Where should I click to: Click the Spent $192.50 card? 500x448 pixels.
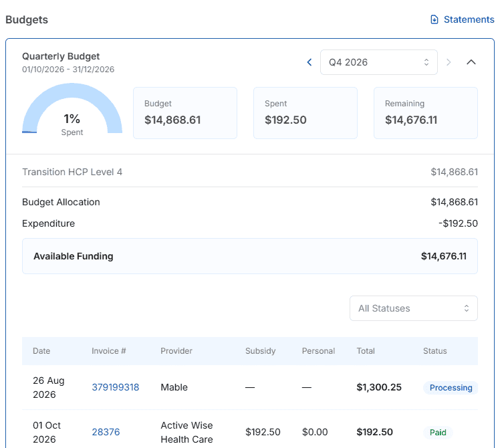point(305,113)
